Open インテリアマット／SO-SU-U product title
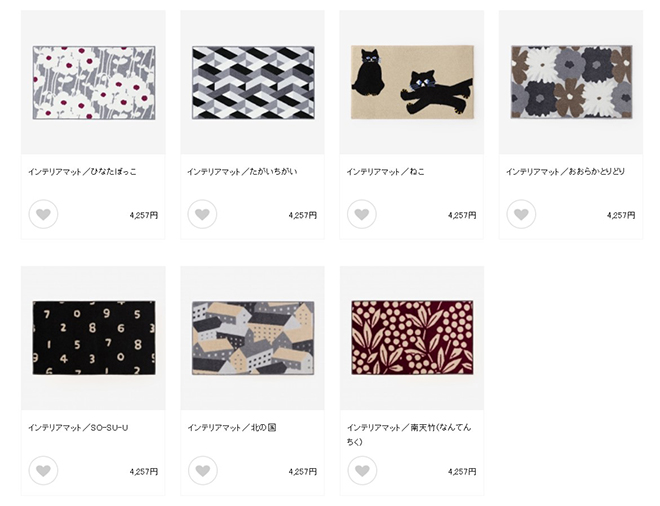 tap(78, 428)
